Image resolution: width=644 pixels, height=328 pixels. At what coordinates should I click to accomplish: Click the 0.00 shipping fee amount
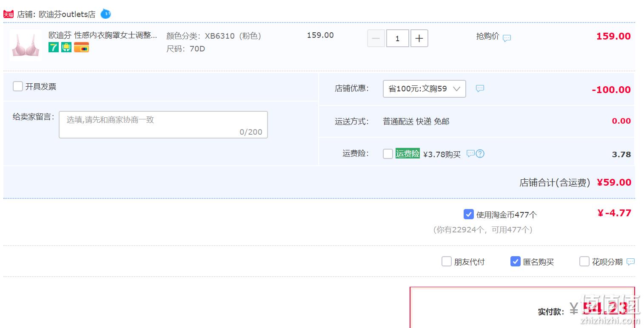(x=621, y=121)
